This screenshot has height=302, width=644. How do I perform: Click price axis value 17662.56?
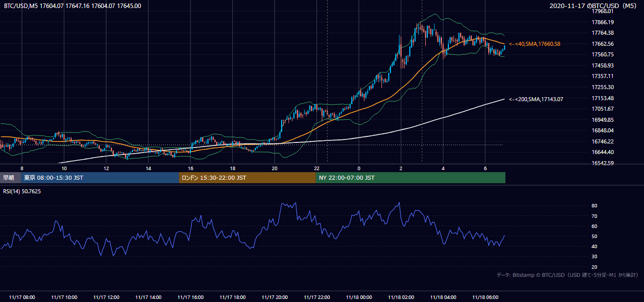click(x=603, y=44)
